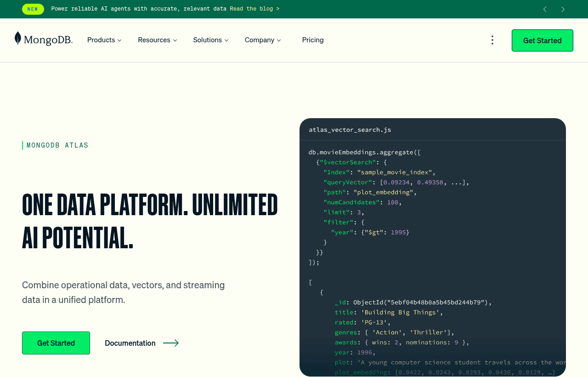The width and height of the screenshot is (588, 377).
Task: Click the header Get Started button
Action: pyautogui.click(x=542, y=40)
